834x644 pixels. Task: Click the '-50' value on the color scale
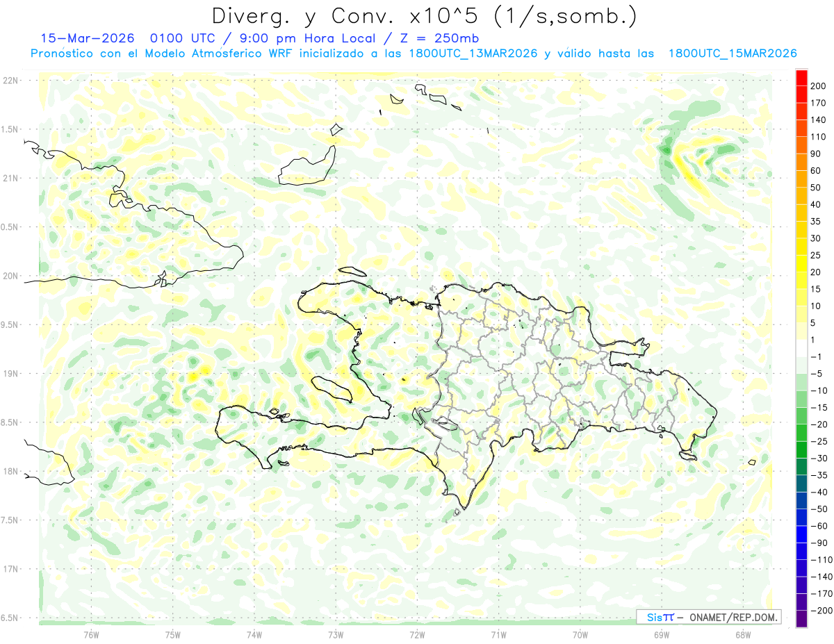click(x=820, y=509)
